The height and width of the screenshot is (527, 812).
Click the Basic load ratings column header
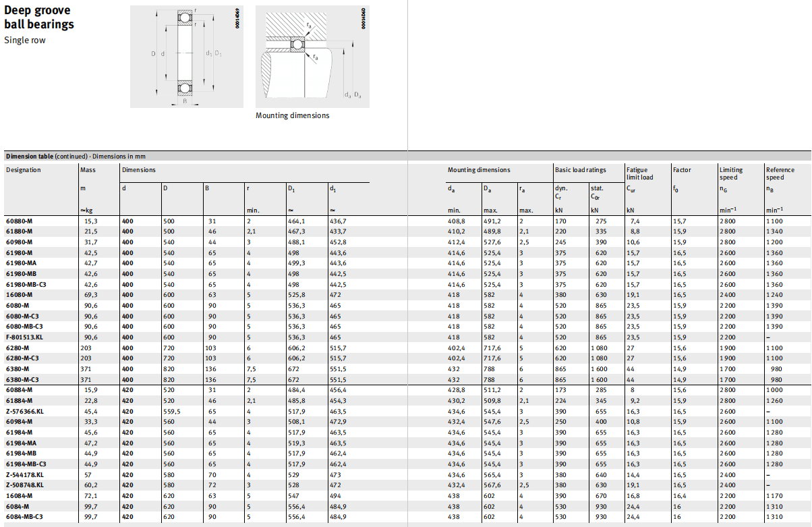tap(580, 170)
